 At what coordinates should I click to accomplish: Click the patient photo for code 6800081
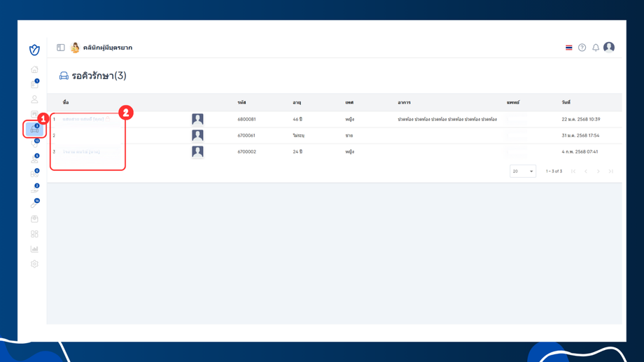tap(197, 119)
